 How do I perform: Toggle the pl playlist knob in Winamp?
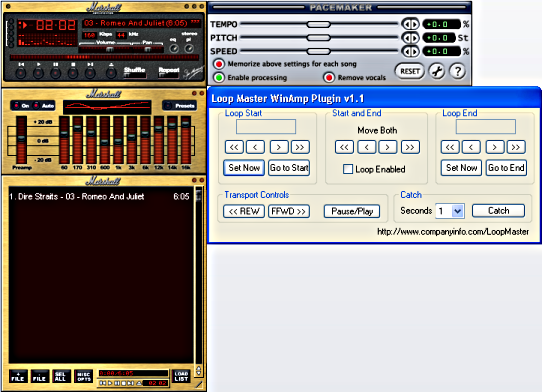click(189, 48)
